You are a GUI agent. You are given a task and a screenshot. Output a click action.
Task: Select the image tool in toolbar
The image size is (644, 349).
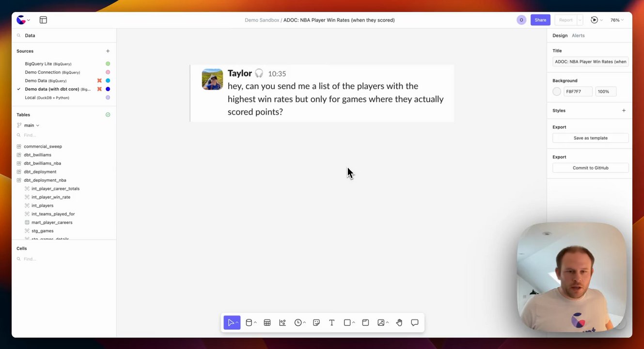pyautogui.click(x=381, y=323)
